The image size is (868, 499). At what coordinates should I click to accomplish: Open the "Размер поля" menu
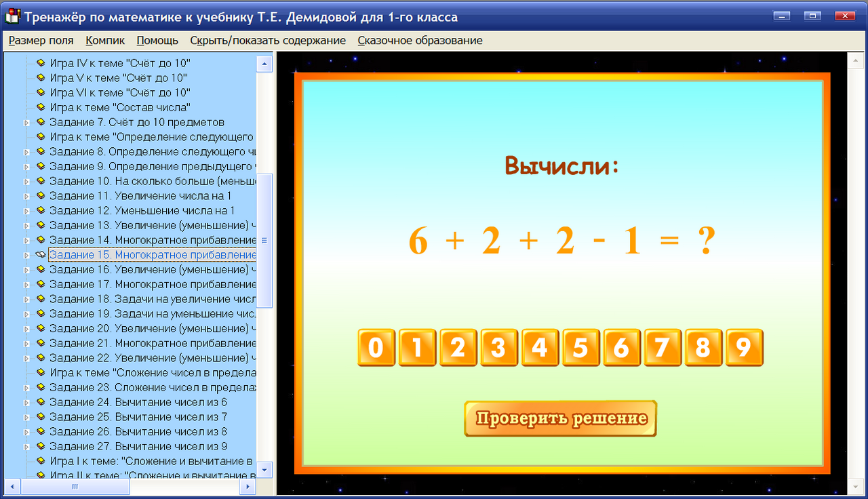[x=40, y=40]
